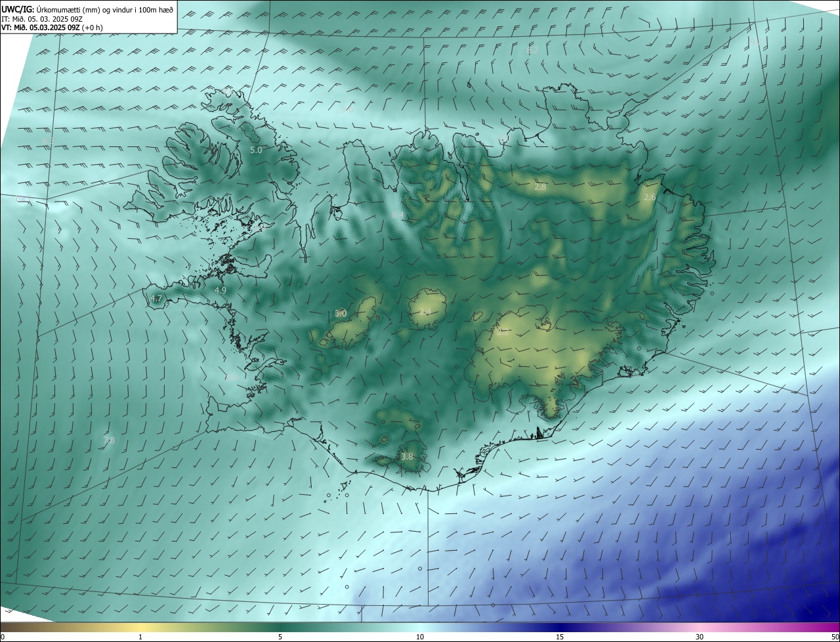
Task: Click the 10 tick on the color scale
Action: point(420,637)
